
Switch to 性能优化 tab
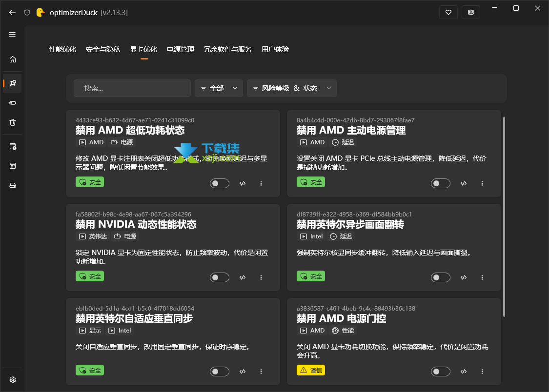click(62, 49)
